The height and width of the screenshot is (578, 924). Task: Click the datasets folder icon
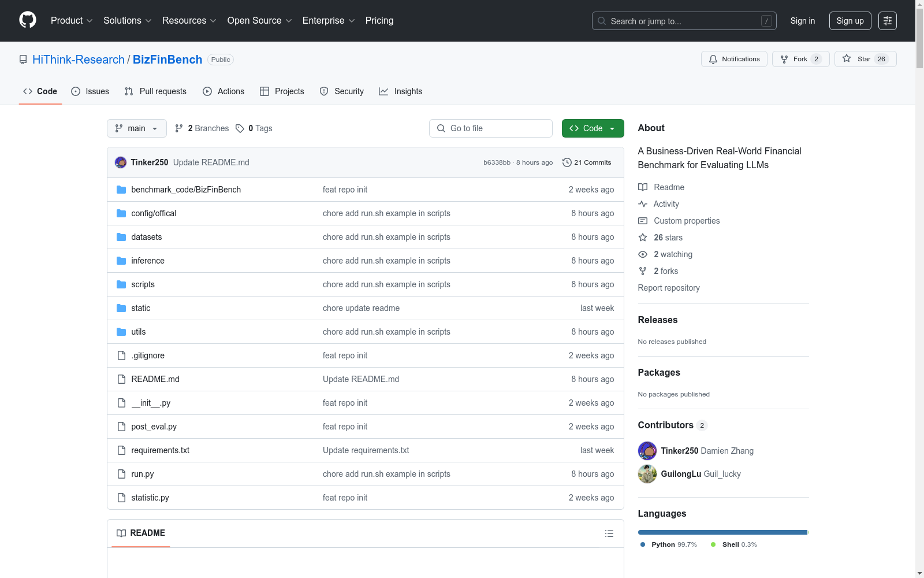coord(121,237)
